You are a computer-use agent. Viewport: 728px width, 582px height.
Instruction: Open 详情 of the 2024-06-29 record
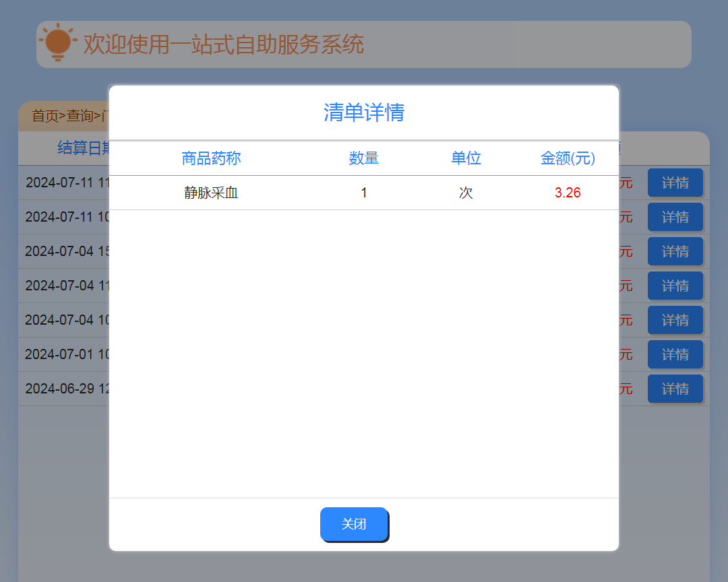[x=675, y=389]
